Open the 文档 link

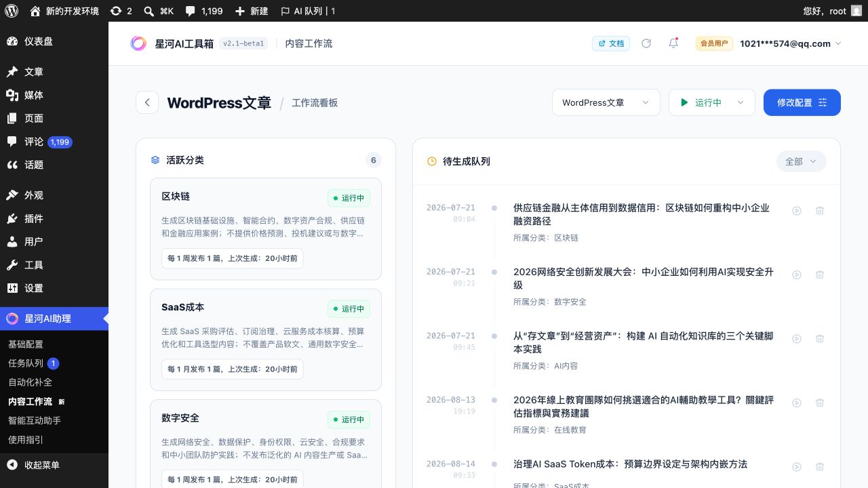(611, 43)
